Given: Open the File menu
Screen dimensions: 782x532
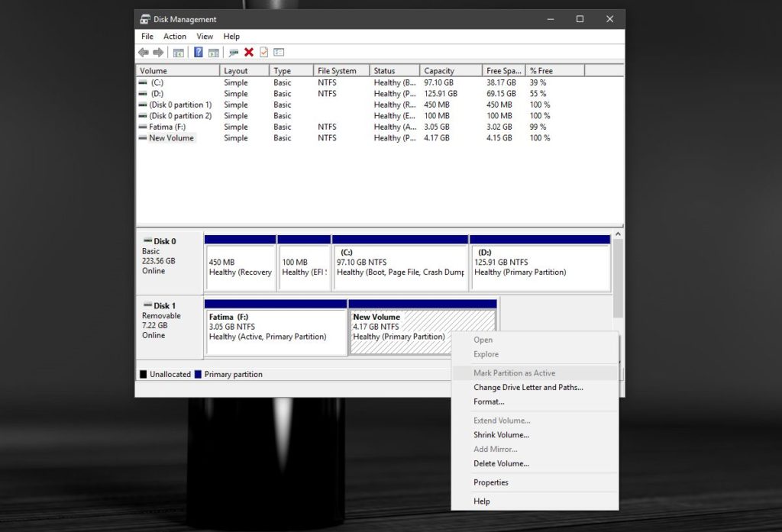Looking at the screenshot, I should [x=147, y=36].
